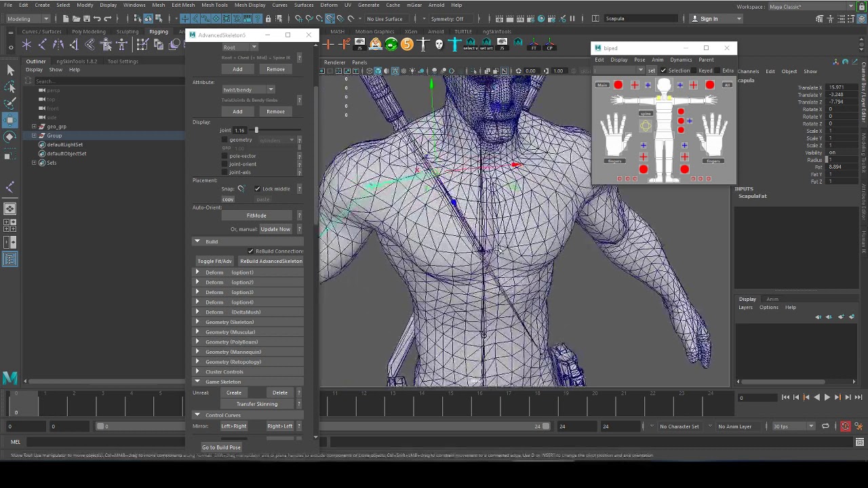This screenshot has height=488, width=868.
Task: Collapse the Build section
Action: (197, 241)
